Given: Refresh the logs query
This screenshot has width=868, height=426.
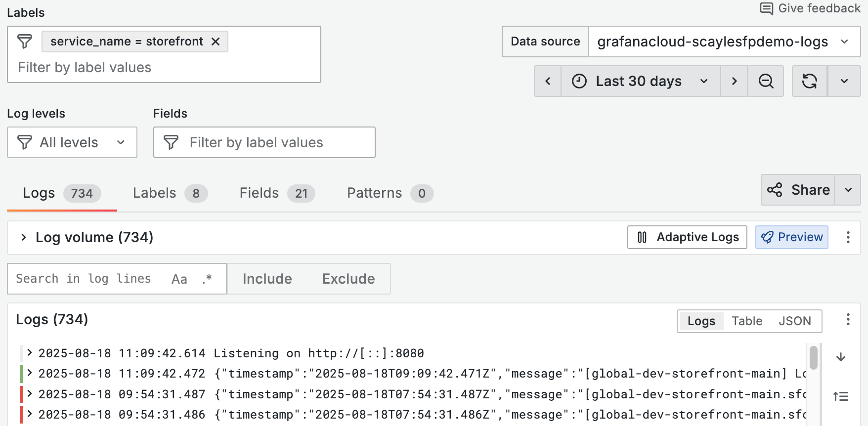Looking at the screenshot, I should point(809,81).
